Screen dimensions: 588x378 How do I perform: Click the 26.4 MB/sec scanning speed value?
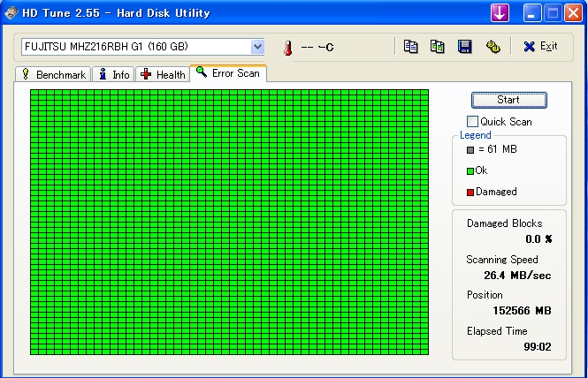517,276
